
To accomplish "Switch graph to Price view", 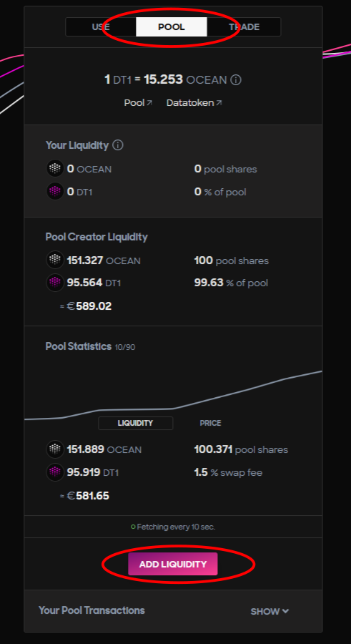I will 210,423.
